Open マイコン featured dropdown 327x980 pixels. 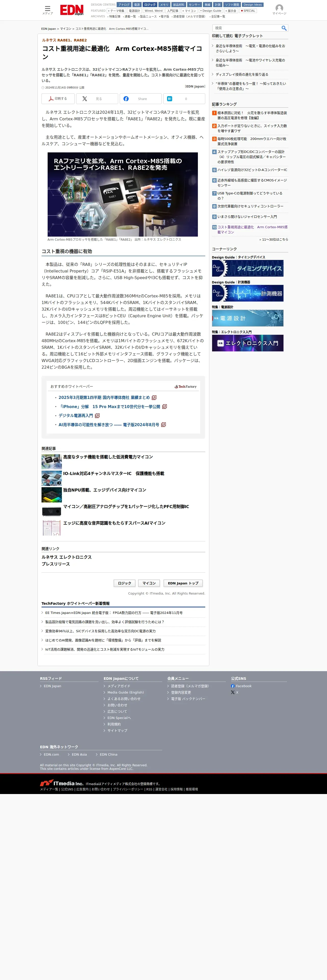coord(189,11)
